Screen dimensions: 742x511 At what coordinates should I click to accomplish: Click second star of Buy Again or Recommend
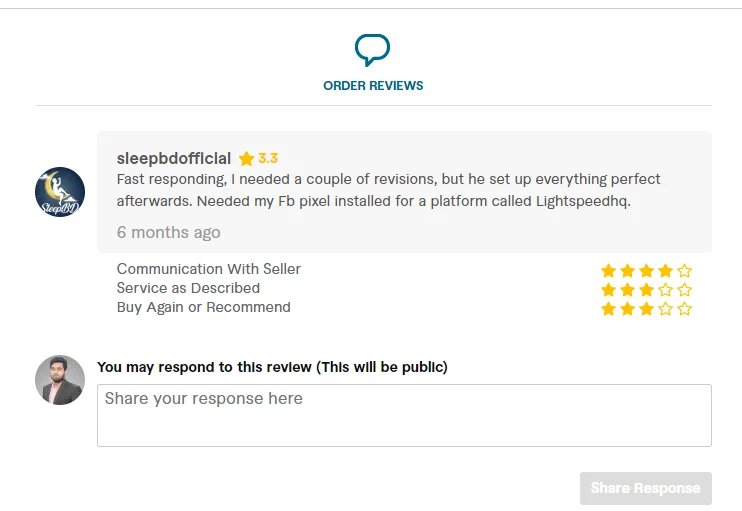coord(627,309)
